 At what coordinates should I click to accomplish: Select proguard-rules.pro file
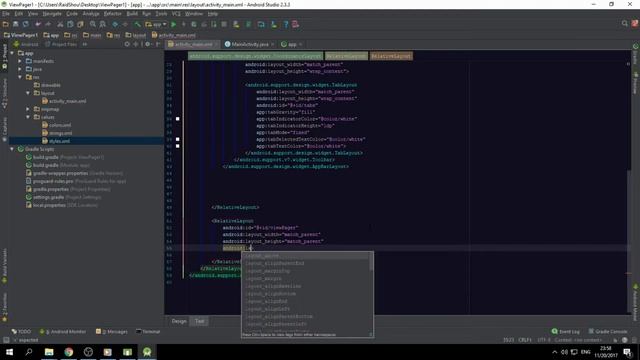pyautogui.click(x=76, y=181)
